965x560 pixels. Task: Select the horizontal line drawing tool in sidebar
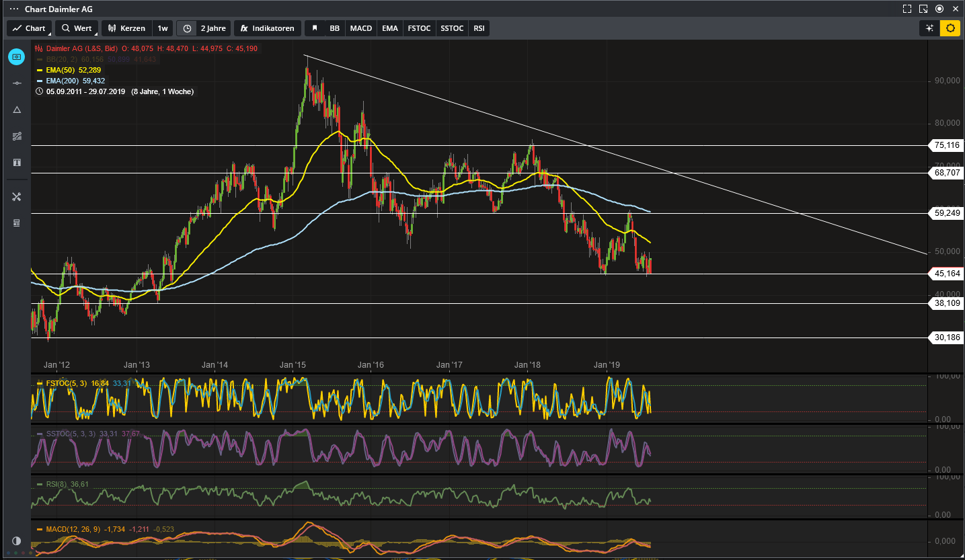click(17, 83)
